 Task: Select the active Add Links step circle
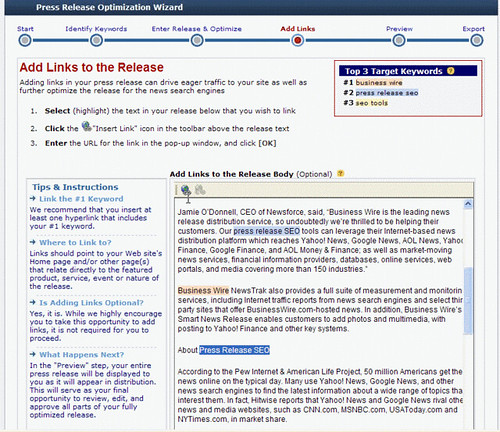click(298, 41)
